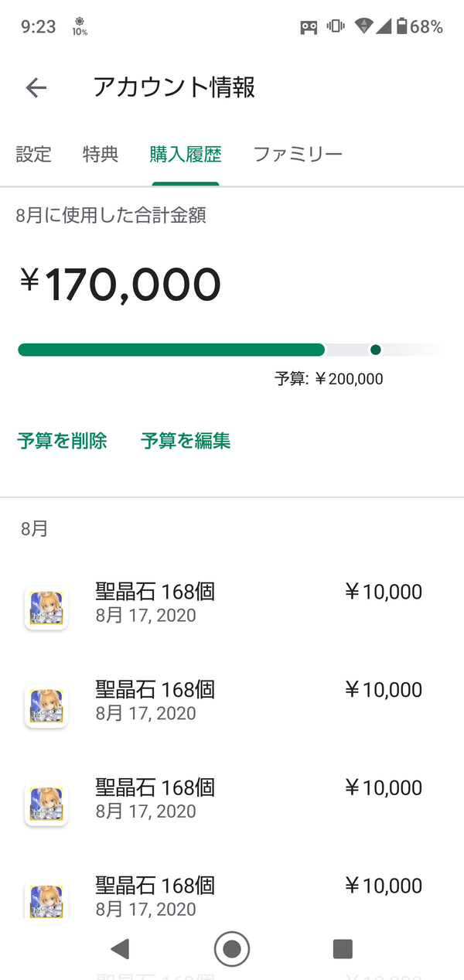
Task: Select the 購入履歴 tab
Action: (x=186, y=154)
